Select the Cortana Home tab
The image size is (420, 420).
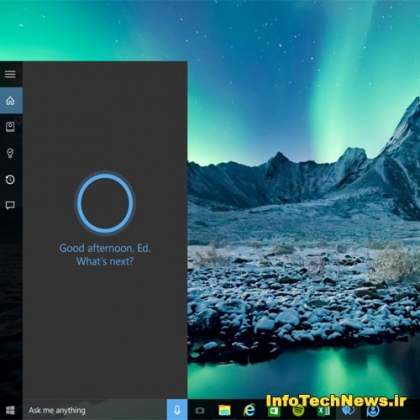point(11,100)
